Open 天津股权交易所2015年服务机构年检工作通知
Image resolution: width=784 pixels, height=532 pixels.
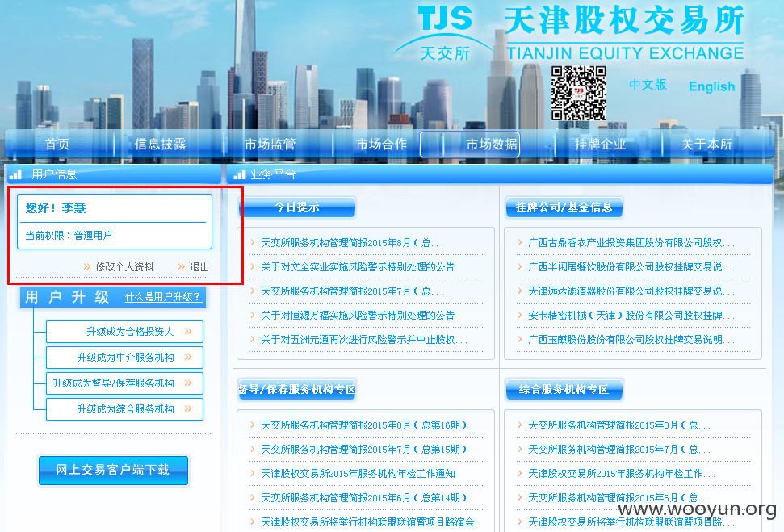(358, 474)
